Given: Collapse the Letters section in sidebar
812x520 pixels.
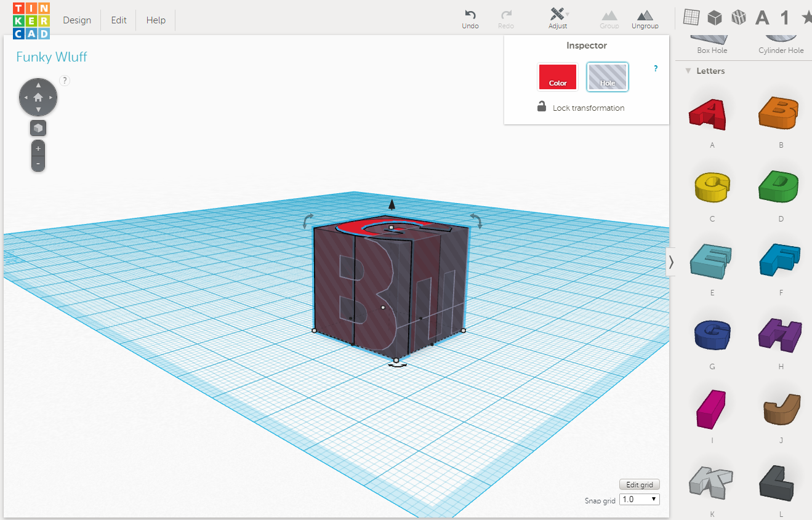Looking at the screenshot, I should (688, 71).
